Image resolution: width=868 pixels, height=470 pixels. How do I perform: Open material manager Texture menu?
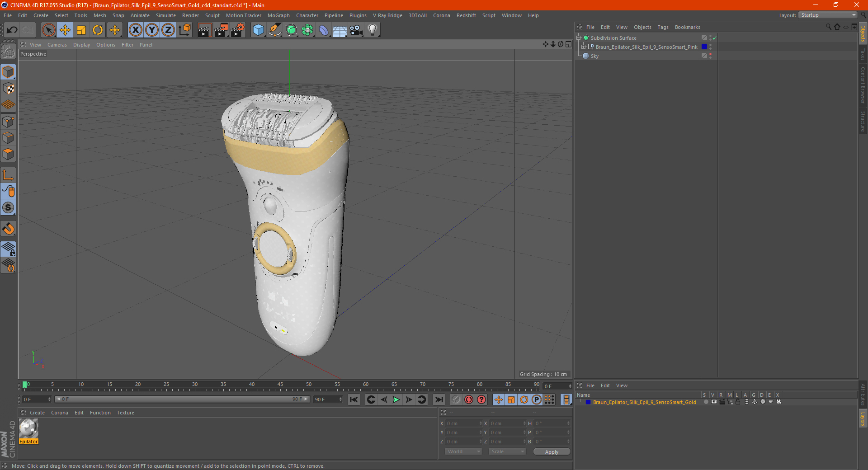tap(125, 413)
